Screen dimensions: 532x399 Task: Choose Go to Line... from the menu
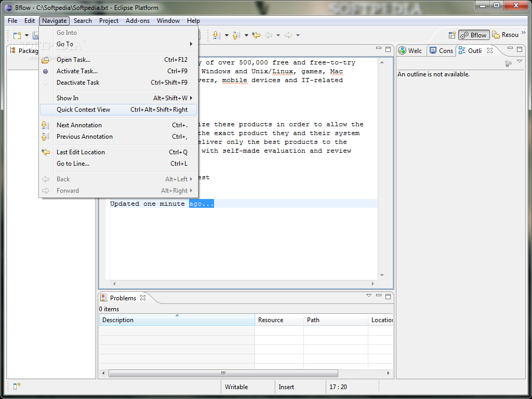[118, 164]
